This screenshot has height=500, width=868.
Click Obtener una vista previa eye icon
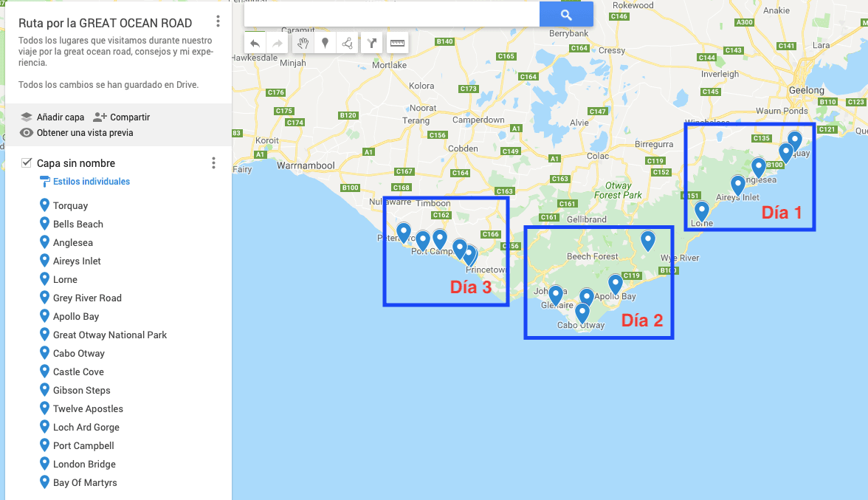(x=26, y=133)
